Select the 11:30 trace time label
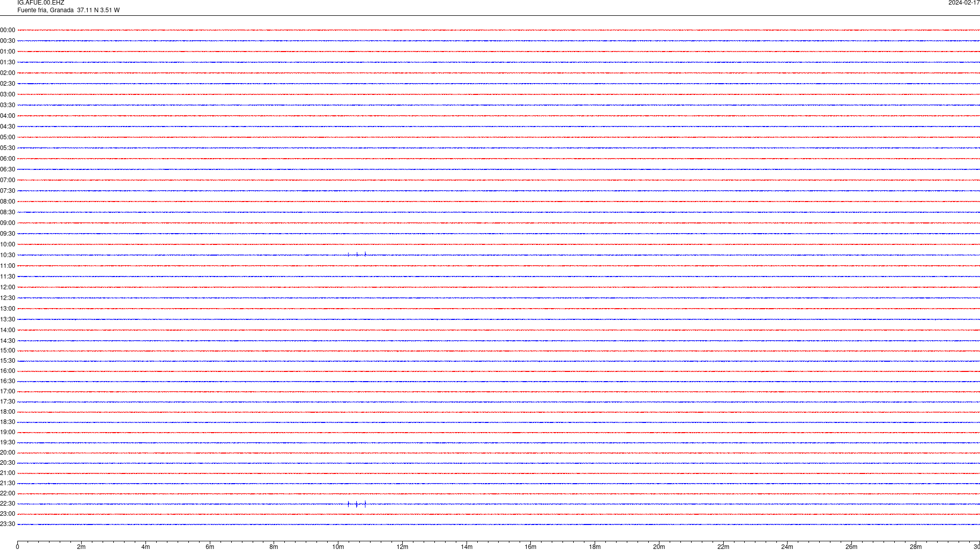This screenshot has height=551, width=980. [x=8, y=277]
